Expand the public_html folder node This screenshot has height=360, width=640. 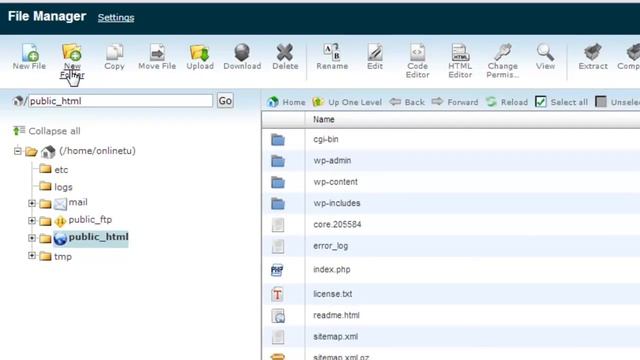click(x=32, y=238)
